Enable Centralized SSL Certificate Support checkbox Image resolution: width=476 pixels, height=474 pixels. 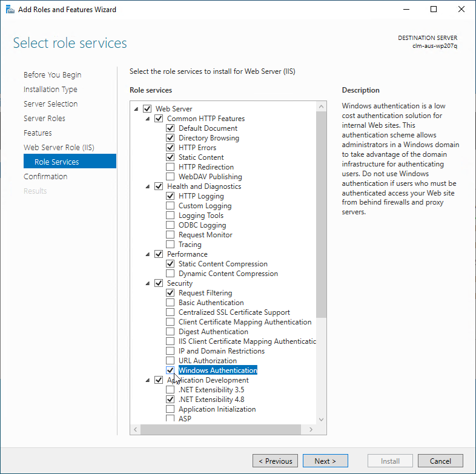tap(170, 312)
